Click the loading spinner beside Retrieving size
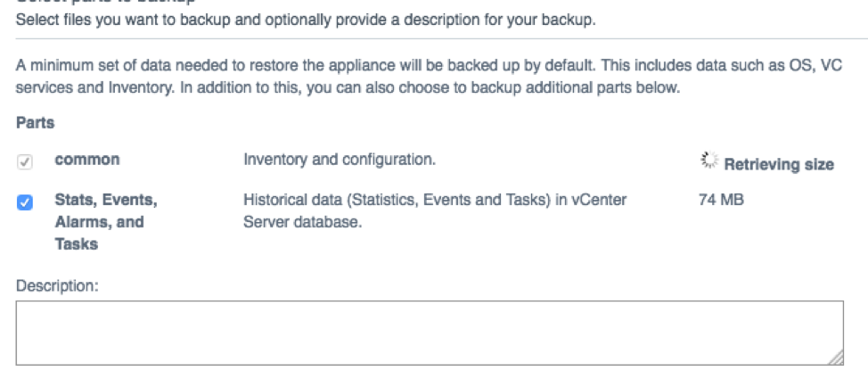The width and height of the screenshot is (868, 371). pos(709,161)
